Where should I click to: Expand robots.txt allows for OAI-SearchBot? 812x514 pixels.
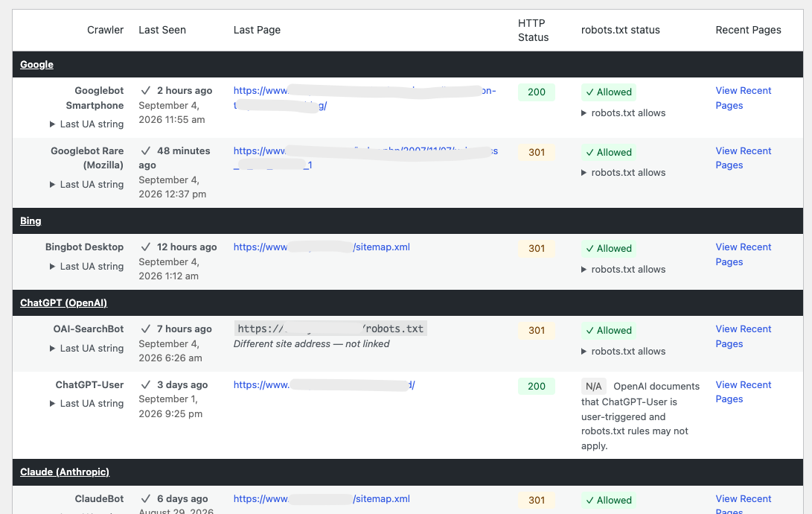tap(623, 352)
